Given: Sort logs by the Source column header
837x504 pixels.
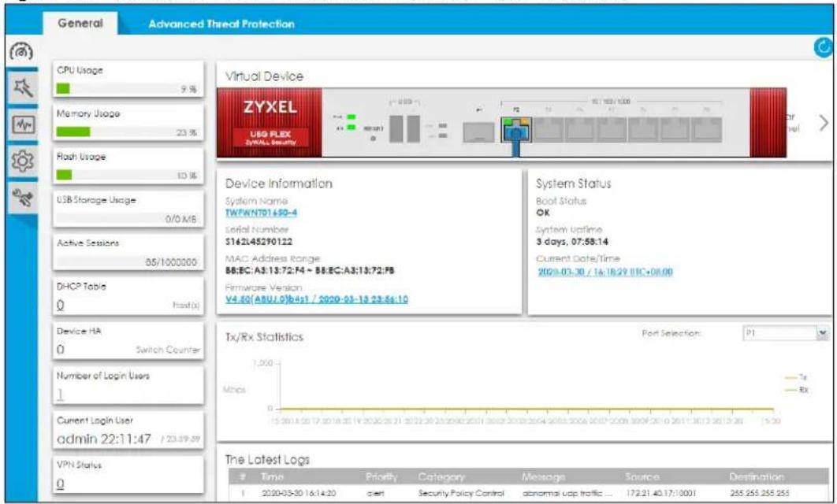Looking at the screenshot, I should [x=642, y=476].
